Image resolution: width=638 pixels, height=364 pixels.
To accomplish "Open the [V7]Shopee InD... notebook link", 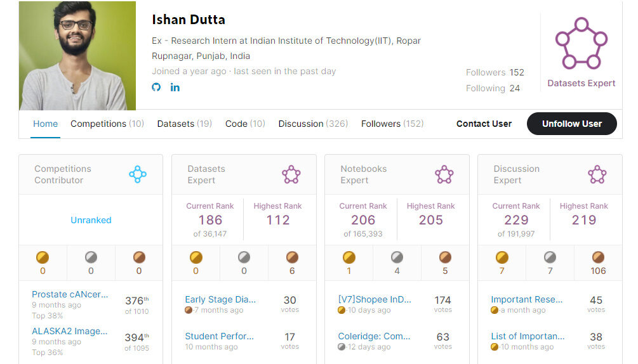I will (x=375, y=299).
